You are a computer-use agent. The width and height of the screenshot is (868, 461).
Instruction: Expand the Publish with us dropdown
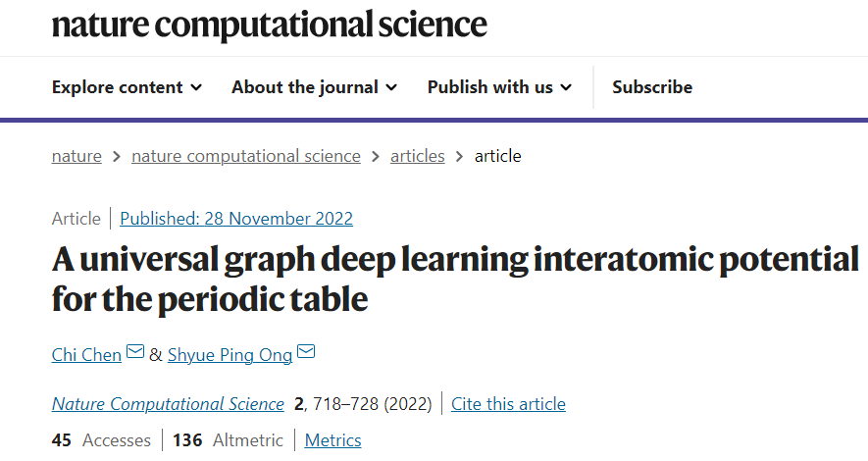[499, 87]
